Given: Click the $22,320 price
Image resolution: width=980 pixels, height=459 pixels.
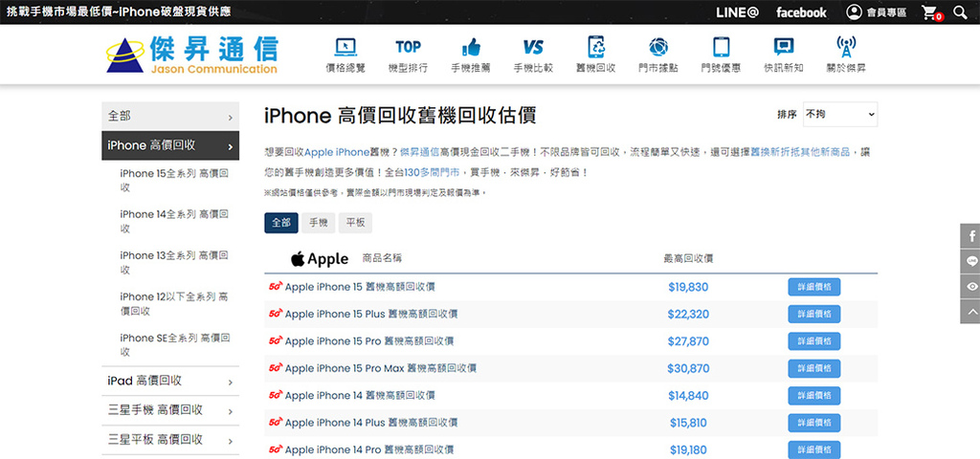Looking at the screenshot, I should click(x=688, y=314).
